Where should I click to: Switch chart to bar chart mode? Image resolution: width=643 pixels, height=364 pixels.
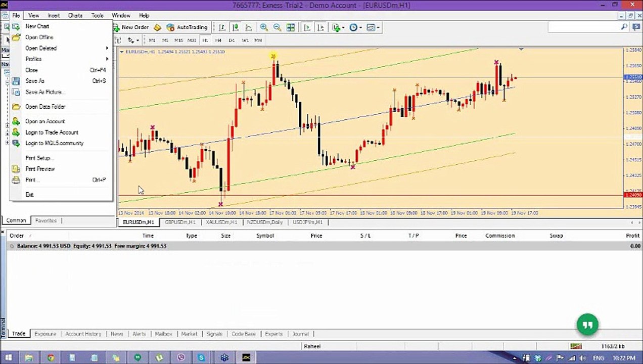(222, 27)
